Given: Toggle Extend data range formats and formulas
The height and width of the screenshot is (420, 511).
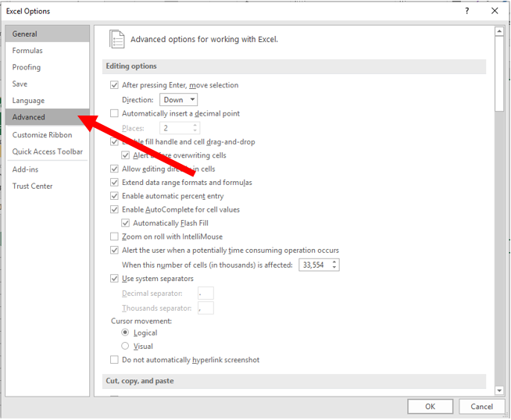Looking at the screenshot, I should point(114,183).
